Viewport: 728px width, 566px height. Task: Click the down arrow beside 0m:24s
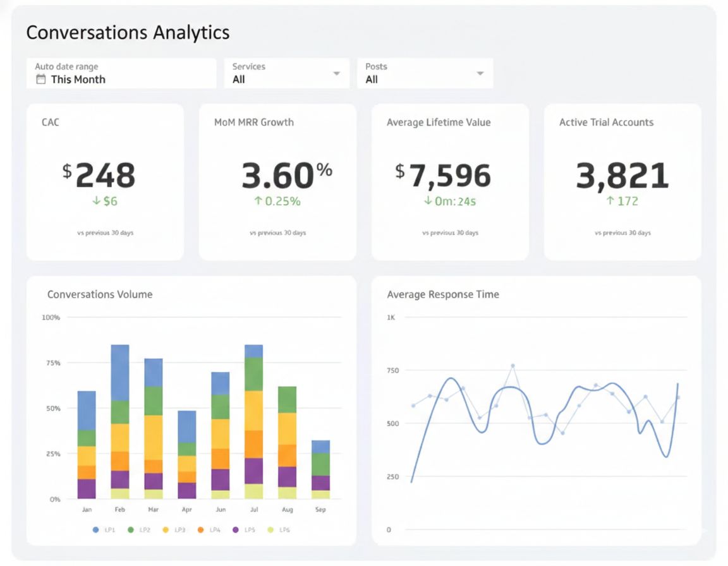[428, 202]
